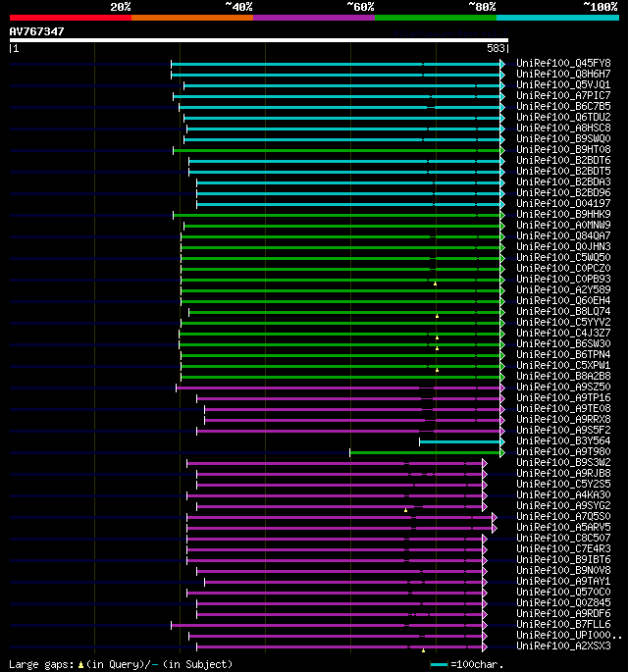
Task: Click the purple arrowhead ending the A7Q5S0 alignment
Action: [x=495, y=517]
